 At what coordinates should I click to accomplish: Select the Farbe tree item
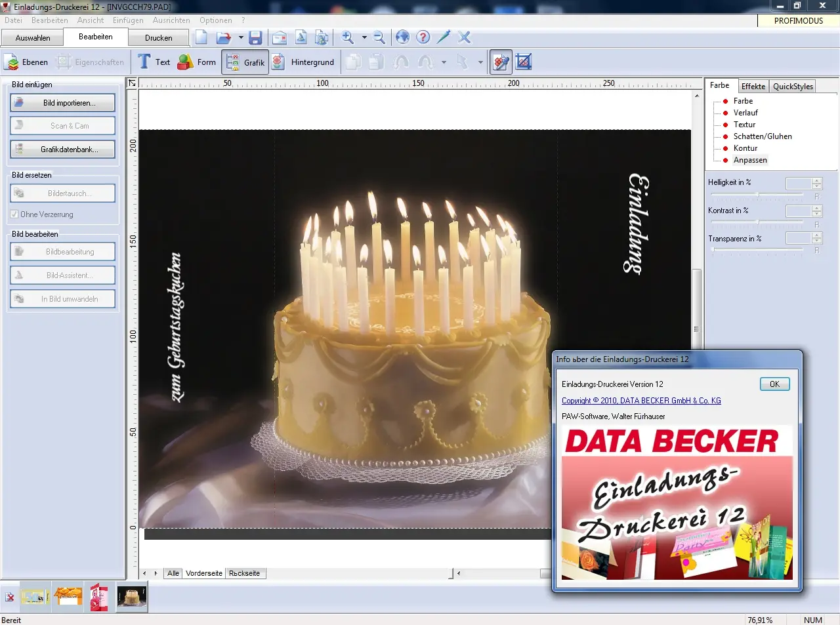[743, 101]
